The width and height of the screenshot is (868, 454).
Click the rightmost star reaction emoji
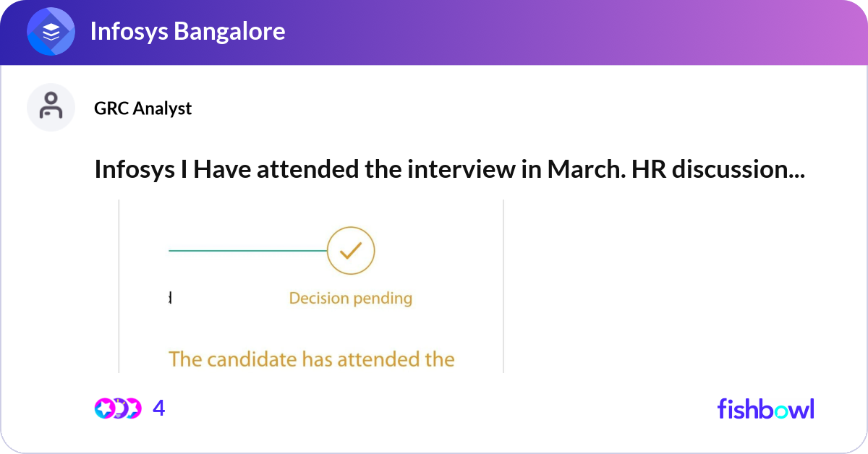pyautogui.click(x=134, y=408)
